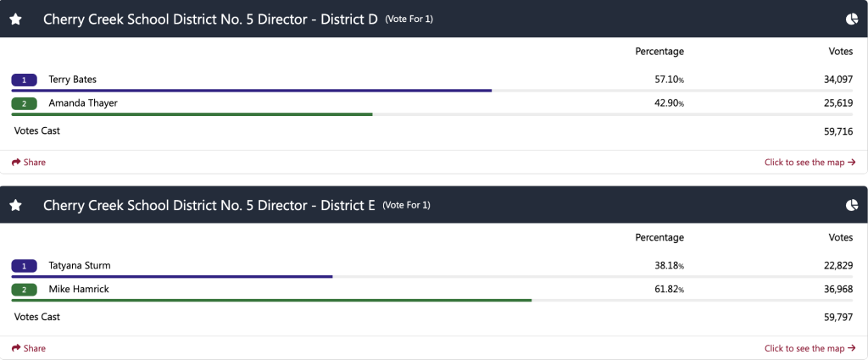
Task: Click Tatyana Sturm's number 1 badge
Action: tap(25, 266)
